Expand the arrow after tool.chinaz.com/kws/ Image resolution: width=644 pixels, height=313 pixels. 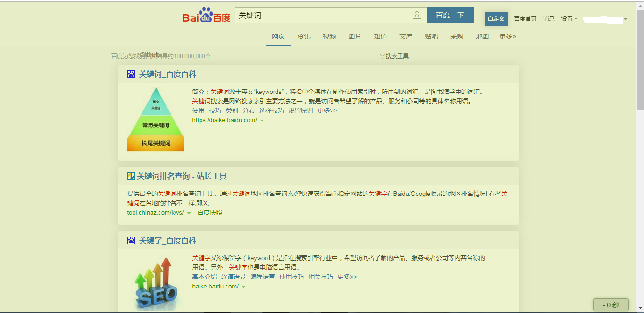point(189,213)
